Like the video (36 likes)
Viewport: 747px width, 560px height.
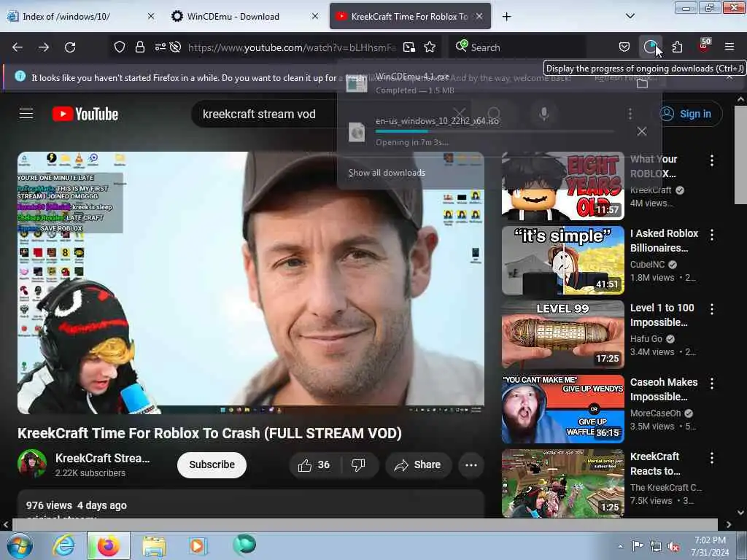(x=314, y=464)
